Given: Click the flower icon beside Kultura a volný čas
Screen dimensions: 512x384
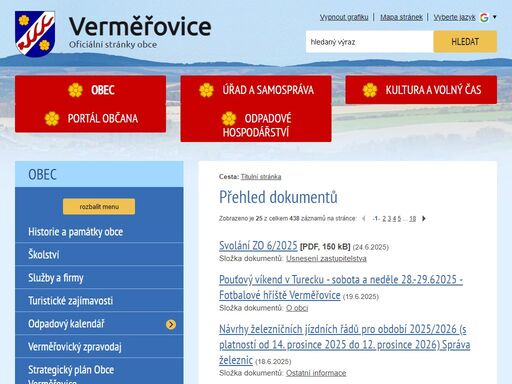Looking at the screenshot, I should pos(370,90).
